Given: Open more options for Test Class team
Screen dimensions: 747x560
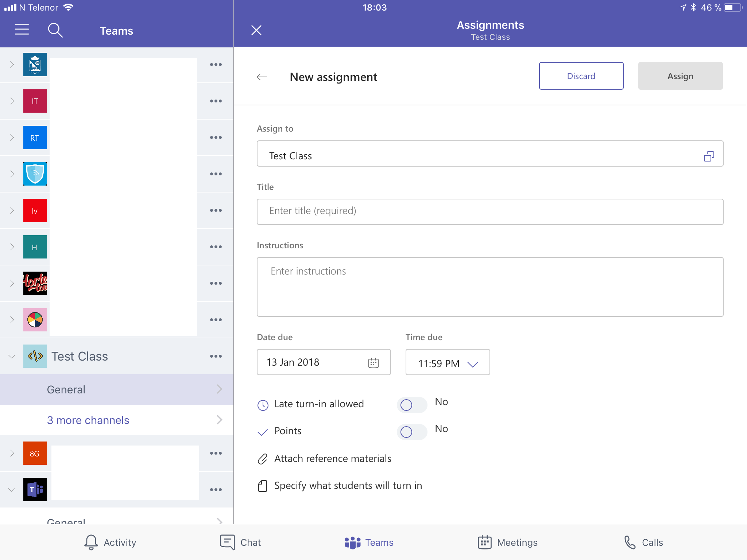Looking at the screenshot, I should tap(216, 356).
